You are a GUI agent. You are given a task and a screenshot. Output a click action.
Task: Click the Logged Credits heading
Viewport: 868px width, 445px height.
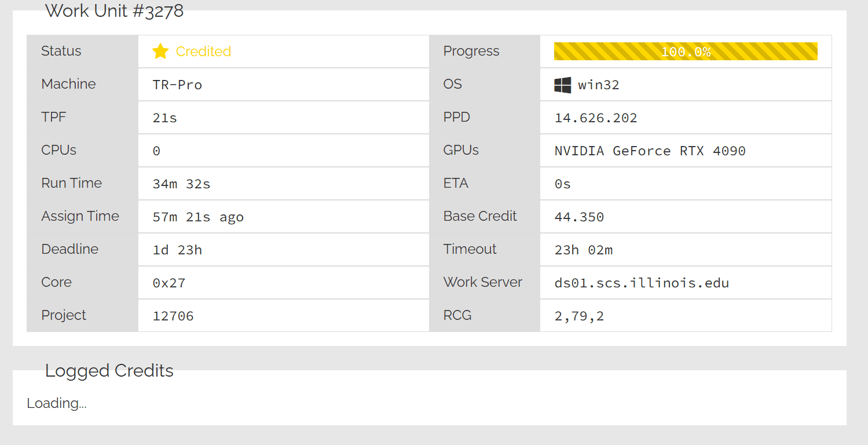[x=109, y=371]
